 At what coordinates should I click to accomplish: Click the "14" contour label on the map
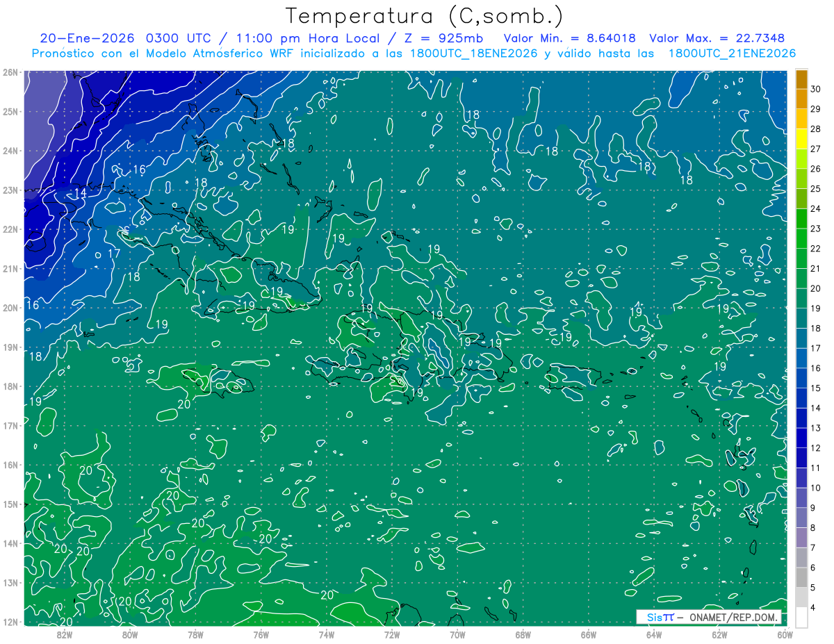(81, 192)
